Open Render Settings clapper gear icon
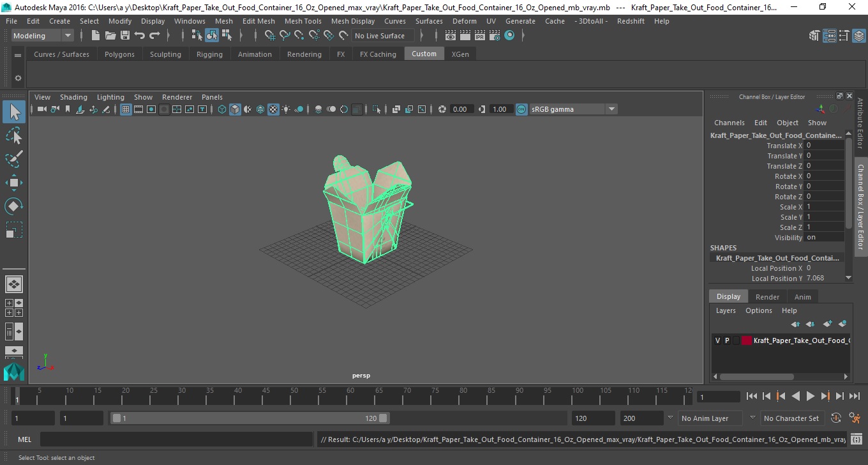Screen dimensions: 868x465 click(x=495, y=36)
